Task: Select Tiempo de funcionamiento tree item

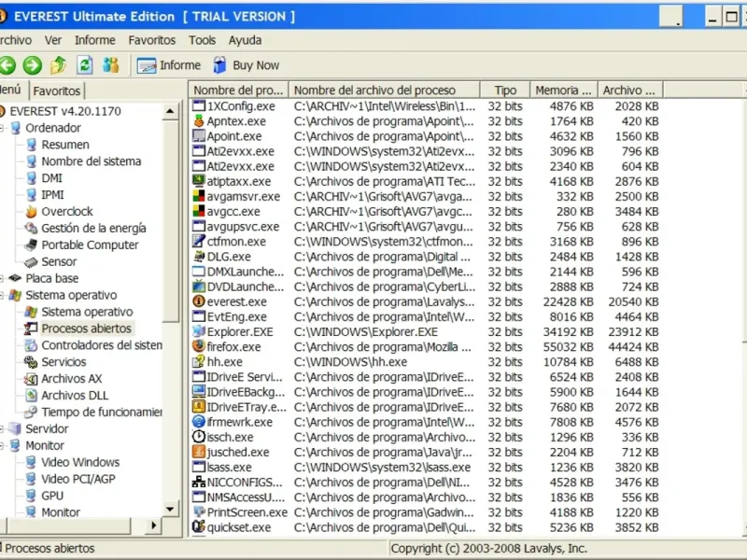Action: (102, 412)
